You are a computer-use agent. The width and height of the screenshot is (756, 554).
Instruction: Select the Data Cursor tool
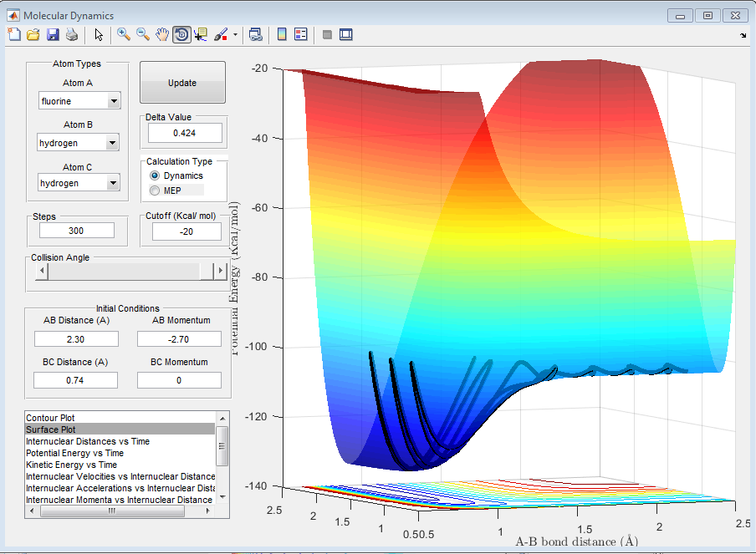point(201,34)
